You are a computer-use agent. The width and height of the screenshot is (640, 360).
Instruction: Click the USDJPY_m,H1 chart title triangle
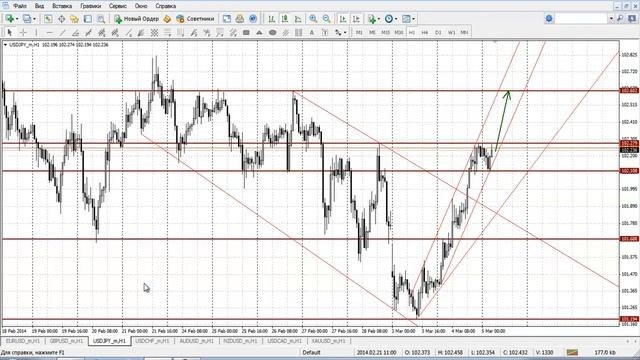(x=5, y=44)
